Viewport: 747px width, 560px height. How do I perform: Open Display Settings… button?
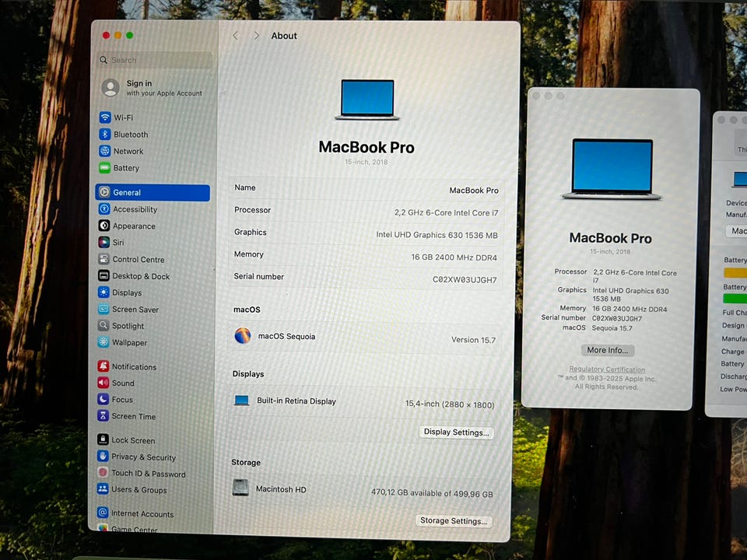click(x=457, y=432)
